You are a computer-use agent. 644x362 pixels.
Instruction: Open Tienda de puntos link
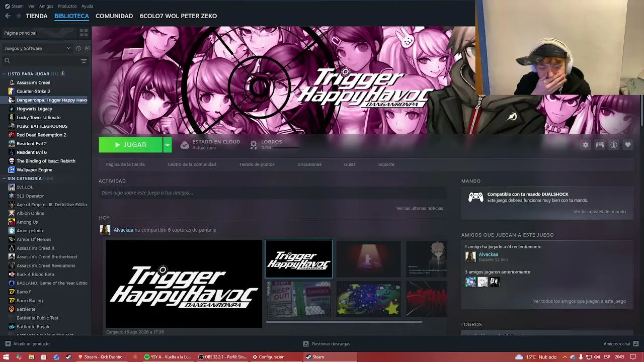(x=257, y=164)
